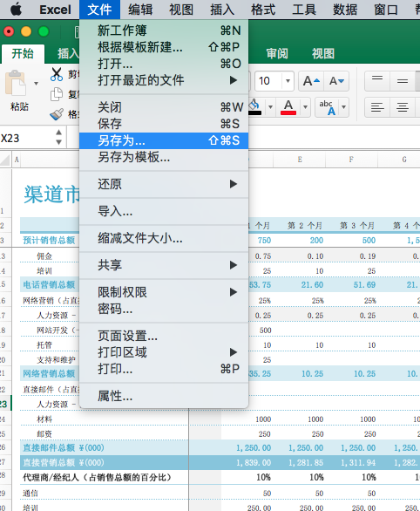Image resolution: width=420 pixels, height=511 pixels.
Task: Decrease font size with small A button
Action: (x=336, y=81)
